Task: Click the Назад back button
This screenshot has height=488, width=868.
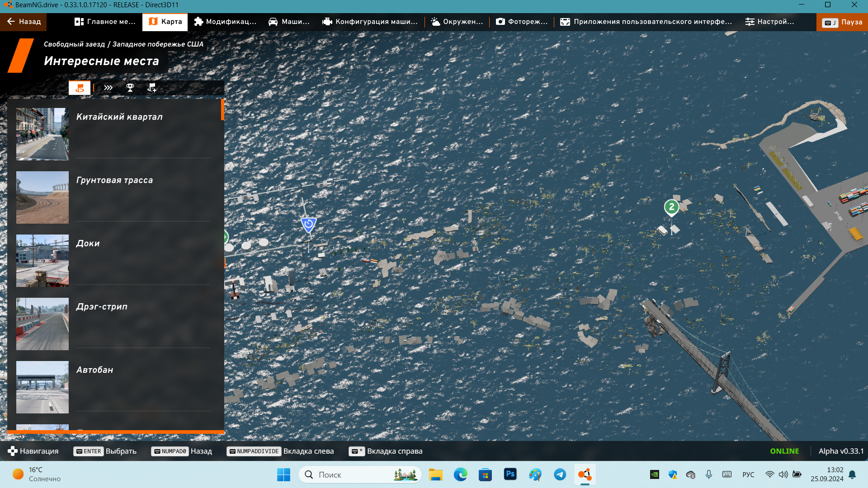Action: click(x=24, y=22)
